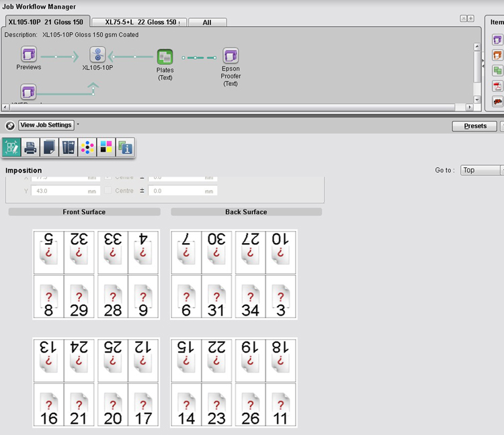The height and width of the screenshot is (435, 504).
Task: Select page 16 thumbnail on front surface
Action: coord(48,405)
